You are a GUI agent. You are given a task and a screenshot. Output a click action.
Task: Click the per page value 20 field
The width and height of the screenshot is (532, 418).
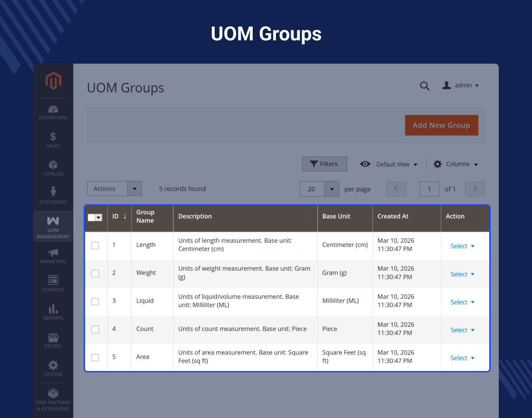[312, 189]
